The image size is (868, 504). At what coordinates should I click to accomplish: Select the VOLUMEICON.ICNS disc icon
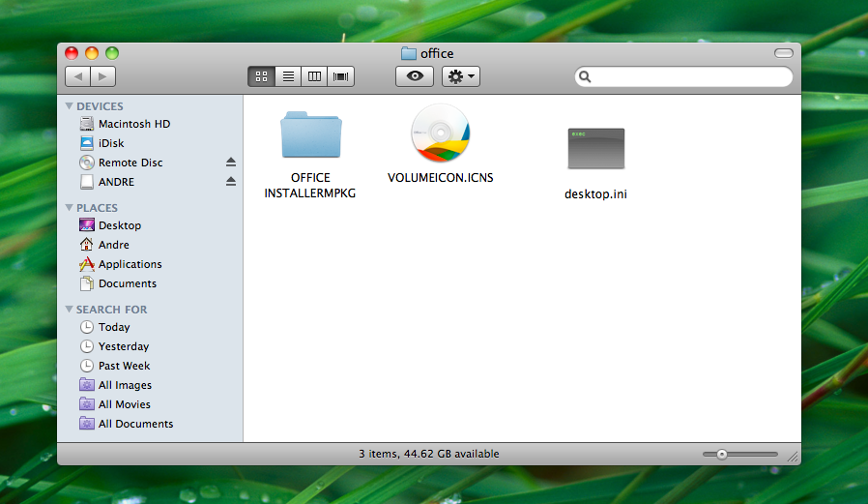[440, 133]
